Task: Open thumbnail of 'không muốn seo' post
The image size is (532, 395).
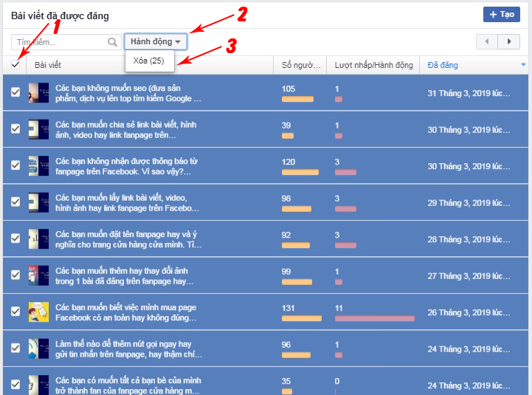Action: (38, 93)
